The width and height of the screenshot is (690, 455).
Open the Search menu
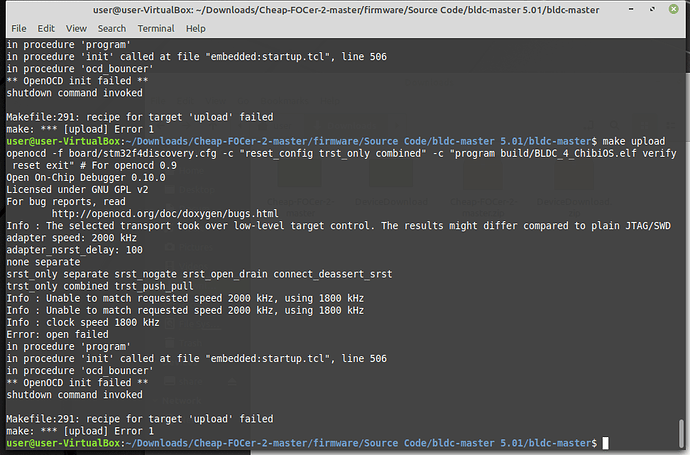tap(112, 29)
